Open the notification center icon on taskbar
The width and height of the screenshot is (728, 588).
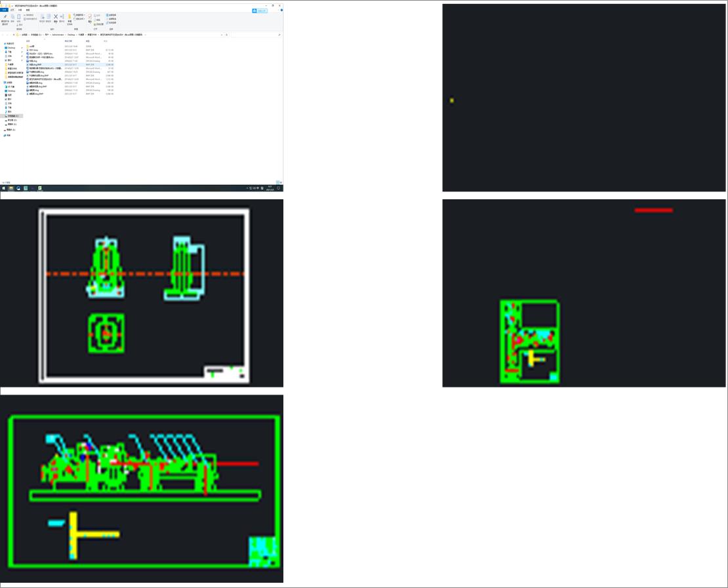(279, 188)
